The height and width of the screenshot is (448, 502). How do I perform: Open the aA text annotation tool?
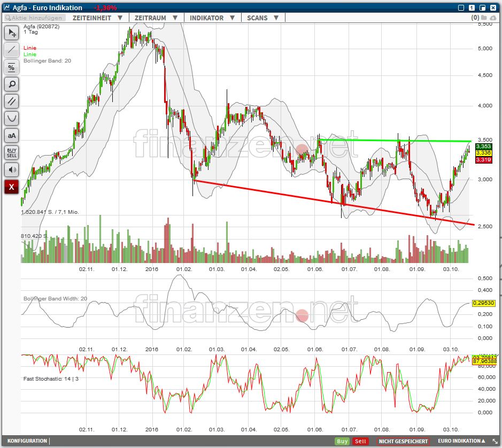tap(11, 136)
